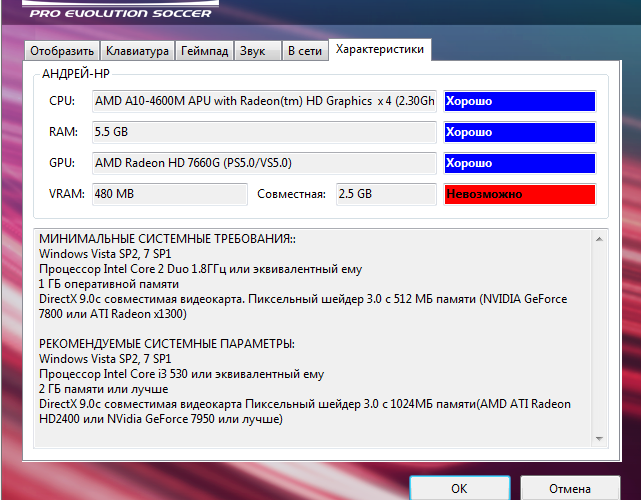Click the red Невозможно VRAM status
Screen dimensions: 641x500
[x=520, y=194]
